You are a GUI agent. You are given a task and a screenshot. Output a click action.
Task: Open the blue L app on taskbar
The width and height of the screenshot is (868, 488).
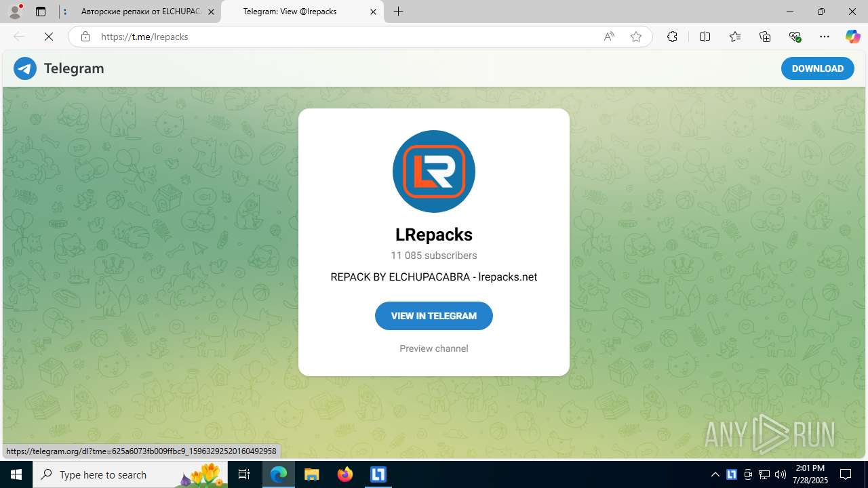[x=378, y=474]
